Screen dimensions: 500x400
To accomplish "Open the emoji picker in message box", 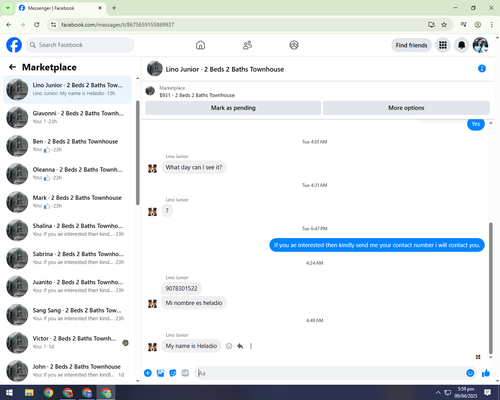I will tap(470, 373).
